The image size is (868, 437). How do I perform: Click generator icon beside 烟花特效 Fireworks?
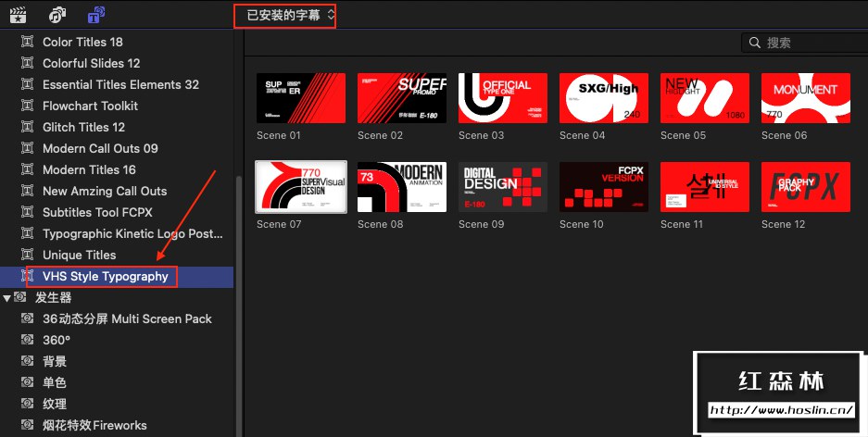click(27, 425)
